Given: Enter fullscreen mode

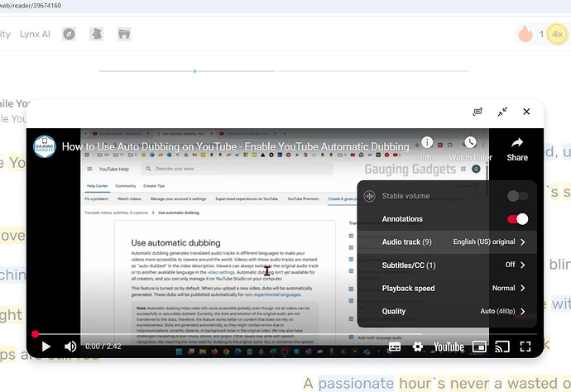Looking at the screenshot, I should pyautogui.click(x=525, y=347).
